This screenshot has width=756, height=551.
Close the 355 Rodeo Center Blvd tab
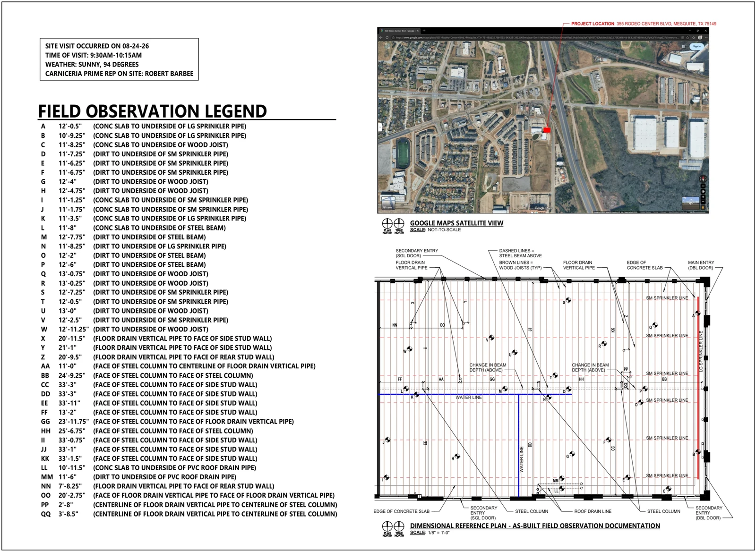click(418, 31)
